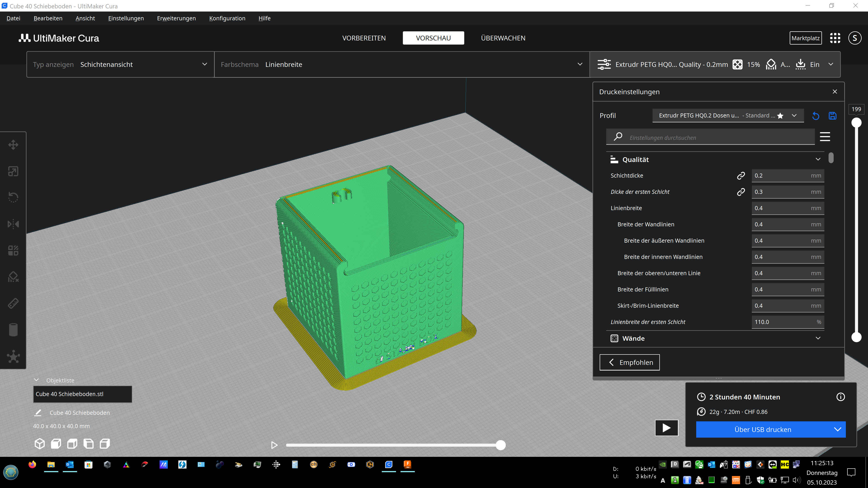Image resolution: width=868 pixels, height=488 pixels.
Task: Open the settings visibility hamburger menu
Action: [x=825, y=137]
